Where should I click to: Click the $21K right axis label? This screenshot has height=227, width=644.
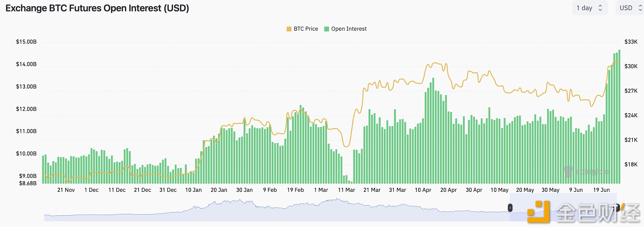[631, 140]
